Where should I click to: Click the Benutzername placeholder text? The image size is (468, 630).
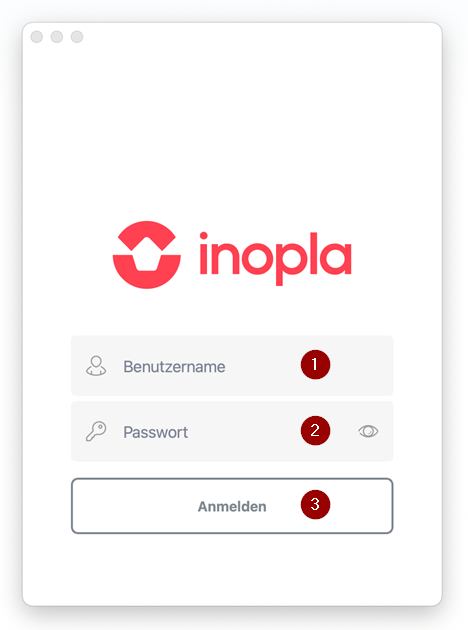coord(174,366)
